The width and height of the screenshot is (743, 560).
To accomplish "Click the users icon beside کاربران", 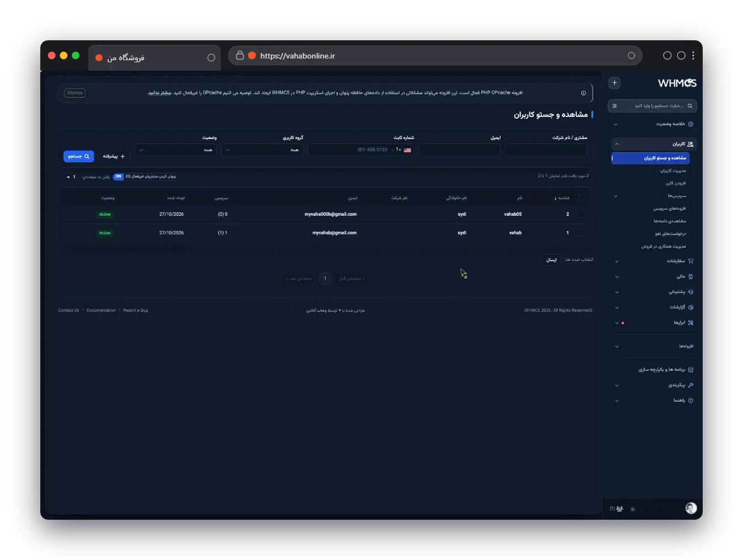I will coord(691,144).
